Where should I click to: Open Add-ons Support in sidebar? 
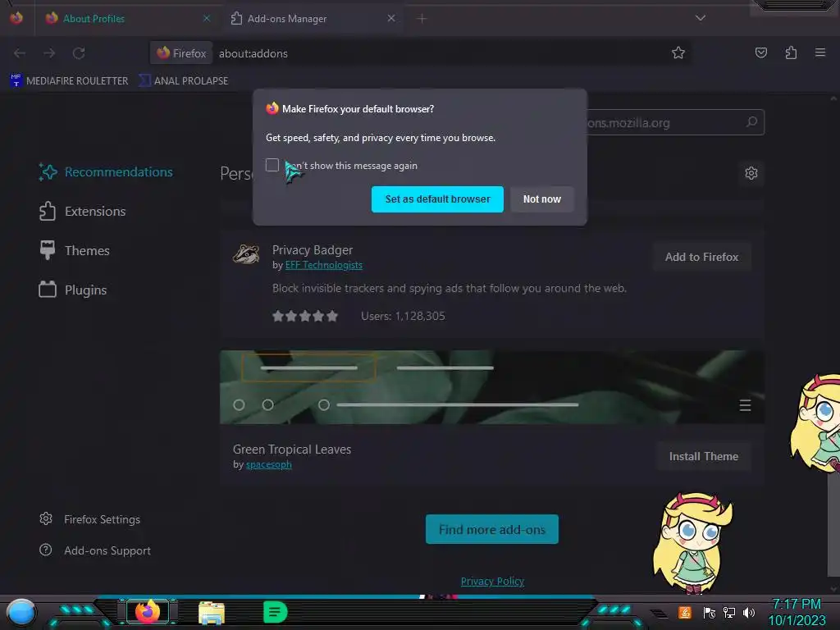coord(95,550)
